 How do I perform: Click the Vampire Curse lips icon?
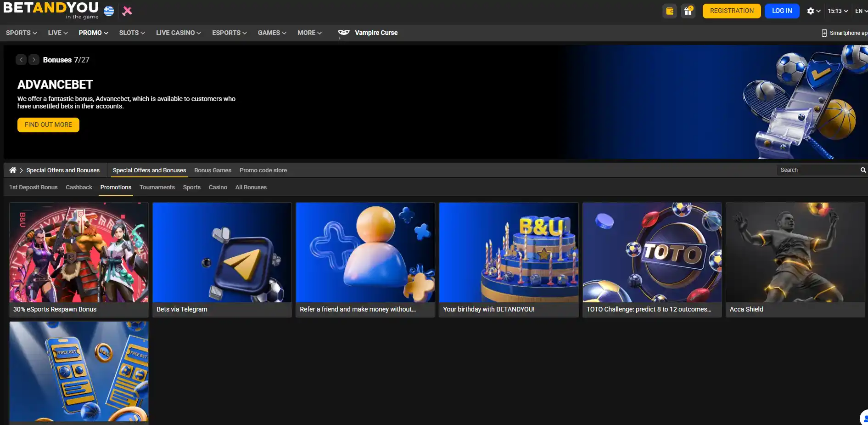coord(343,33)
